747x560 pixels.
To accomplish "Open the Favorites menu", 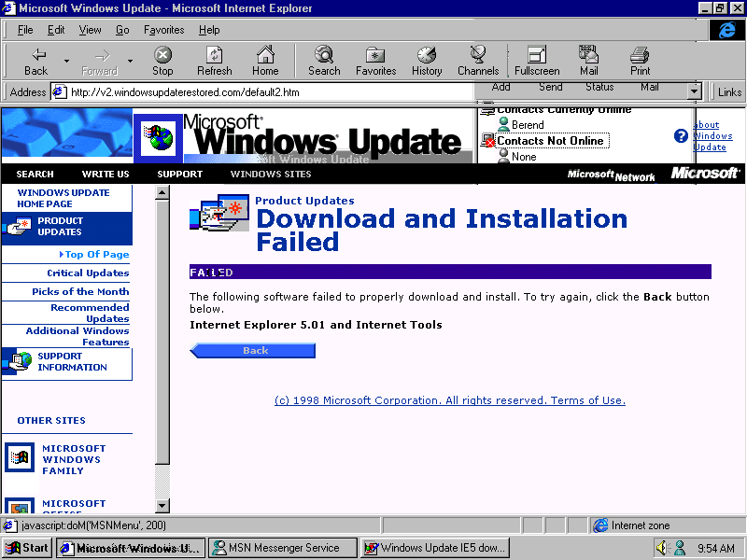I will (163, 30).
